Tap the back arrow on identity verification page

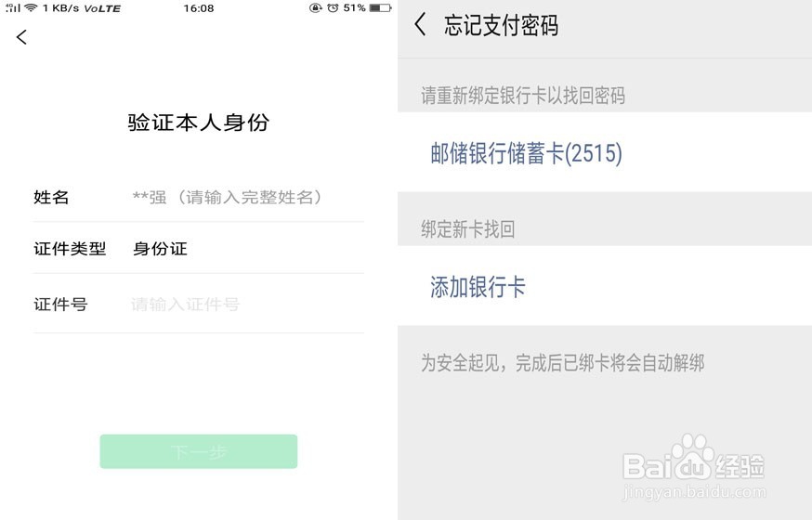pyautogui.click(x=22, y=37)
